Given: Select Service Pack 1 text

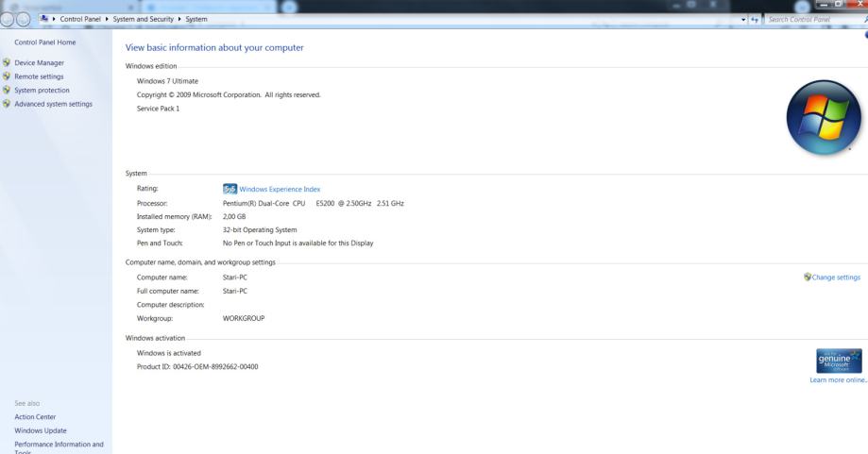Looking at the screenshot, I should pyautogui.click(x=158, y=109).
